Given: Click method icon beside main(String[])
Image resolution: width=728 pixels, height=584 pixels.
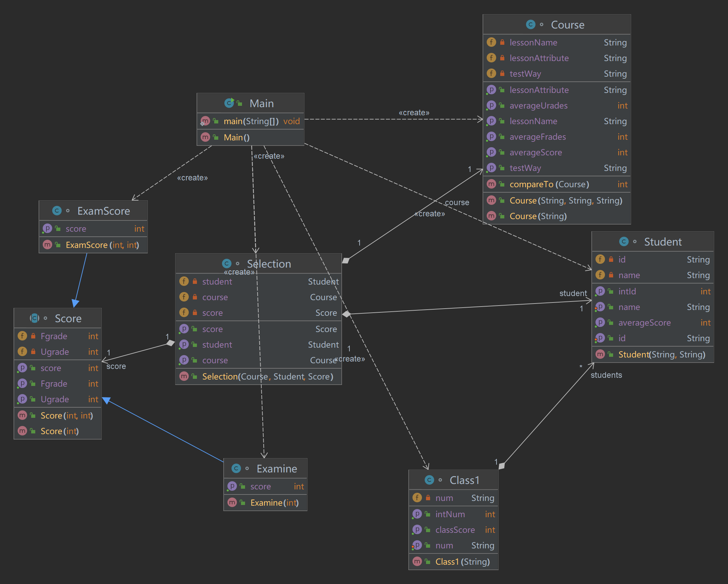Looking at the screenshot, I should pos(205,121).
